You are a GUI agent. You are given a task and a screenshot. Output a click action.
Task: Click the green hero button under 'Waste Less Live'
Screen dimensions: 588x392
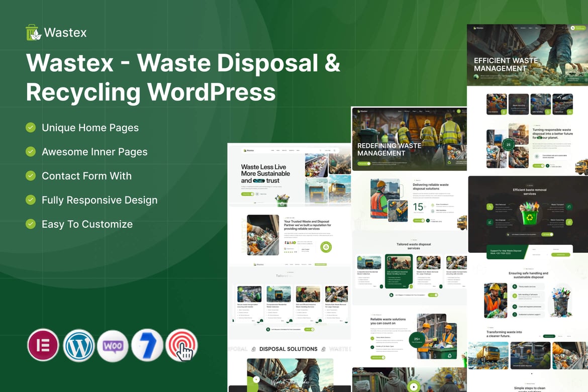[x=247, y=194]
